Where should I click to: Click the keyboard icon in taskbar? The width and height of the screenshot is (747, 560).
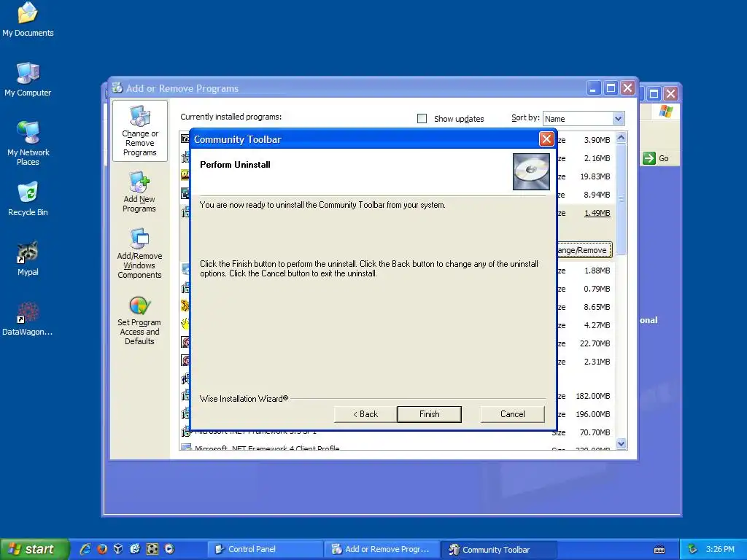pyautogui.click(x=659, y=550)
